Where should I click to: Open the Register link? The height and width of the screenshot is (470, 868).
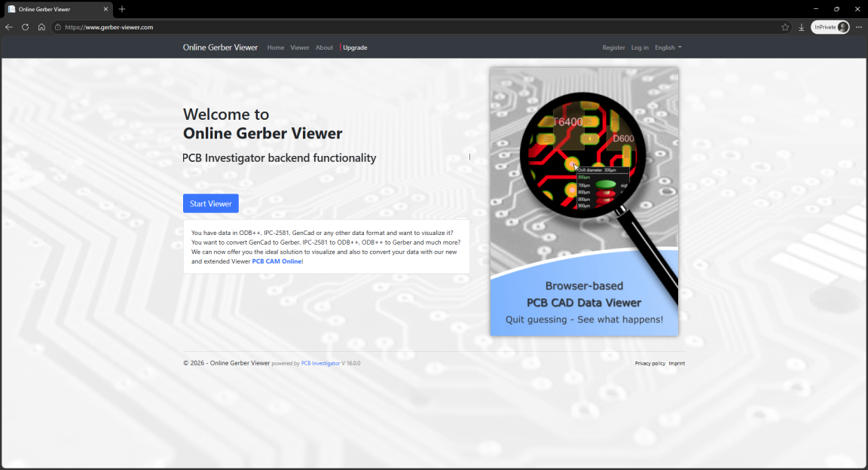pos(613,47)
